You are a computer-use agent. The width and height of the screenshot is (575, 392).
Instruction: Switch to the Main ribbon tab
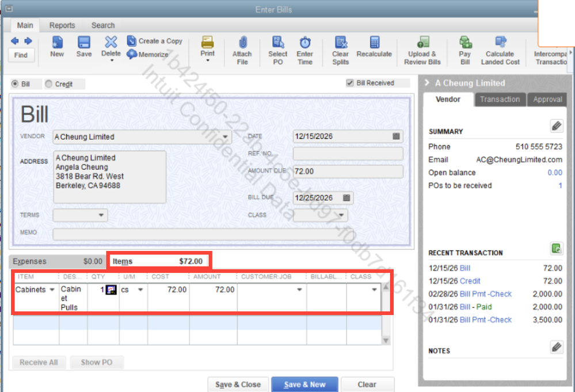tap(25, 25)
